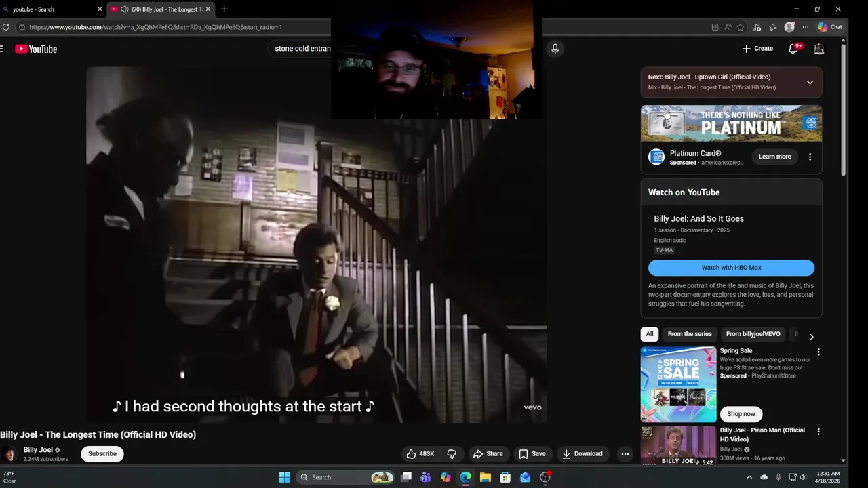Open Edge split screen apps icon
The height and width of the screenshot is (488, 868).
[715, 27]
